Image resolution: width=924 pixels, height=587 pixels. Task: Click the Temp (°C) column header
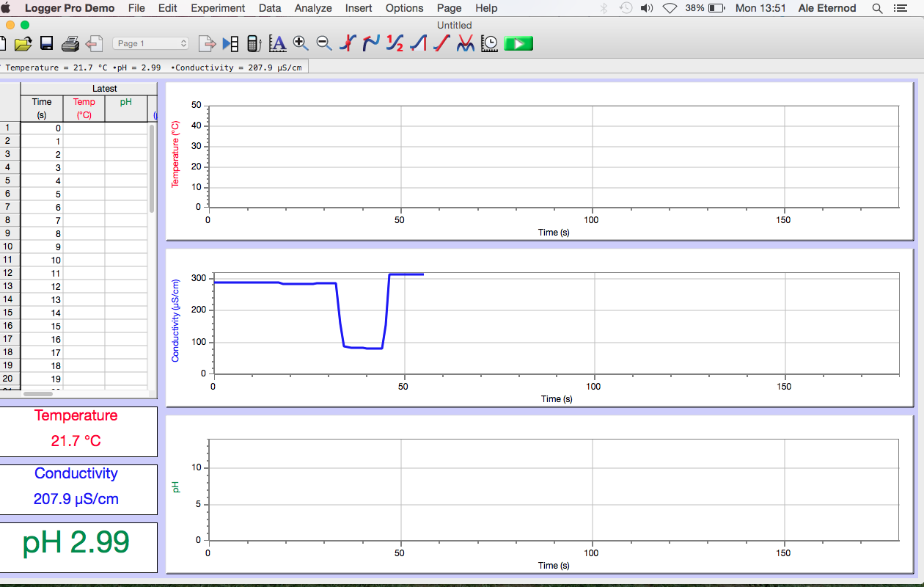(84, 109)
